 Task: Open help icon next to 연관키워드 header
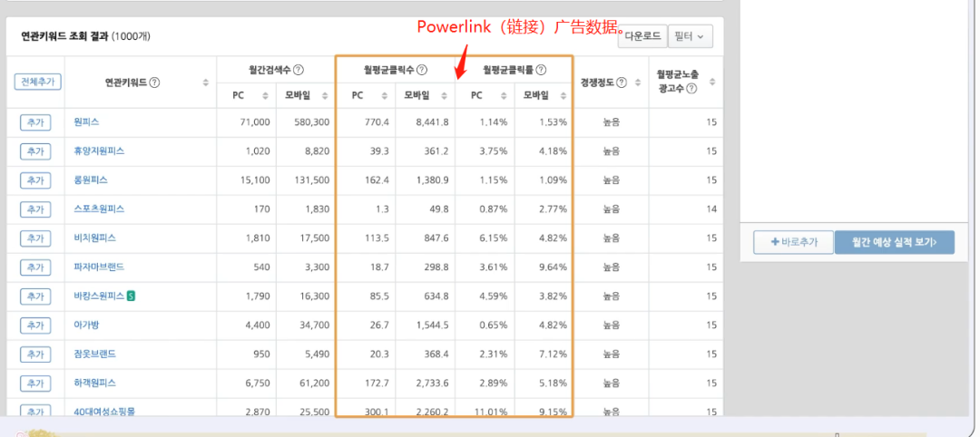click(x=154, y=82)
